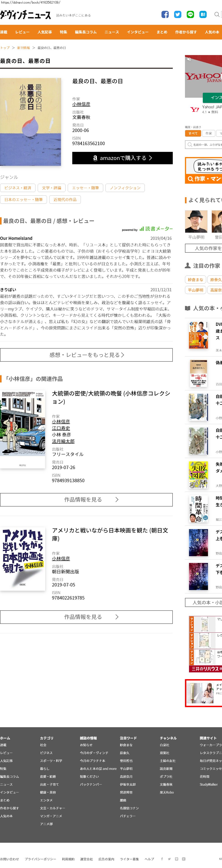Unmute the Yahoo Japan video ad
The height and width of the screenshot is (868, 222).
coord(189,59)
